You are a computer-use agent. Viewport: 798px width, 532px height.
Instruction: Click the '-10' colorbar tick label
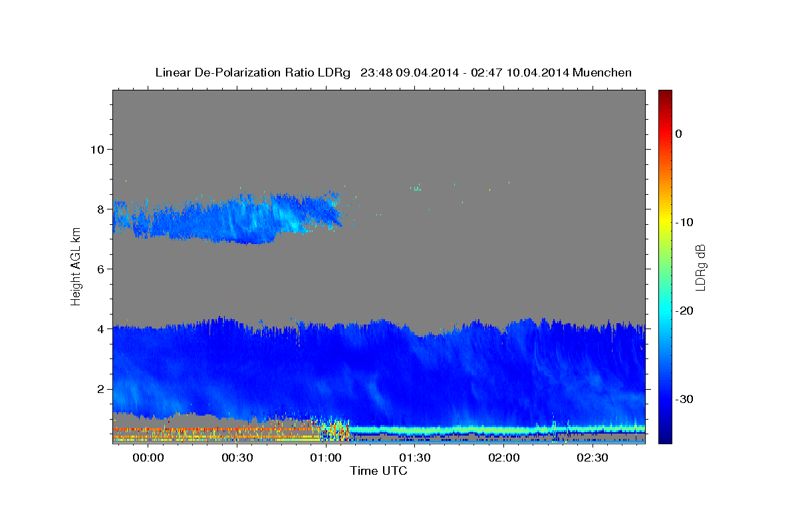pyautogui.click(x=684, y=222)
